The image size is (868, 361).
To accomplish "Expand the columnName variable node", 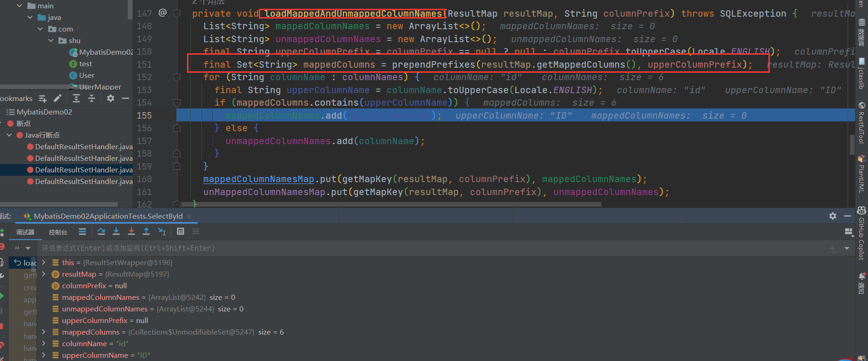I will point(44,343).
